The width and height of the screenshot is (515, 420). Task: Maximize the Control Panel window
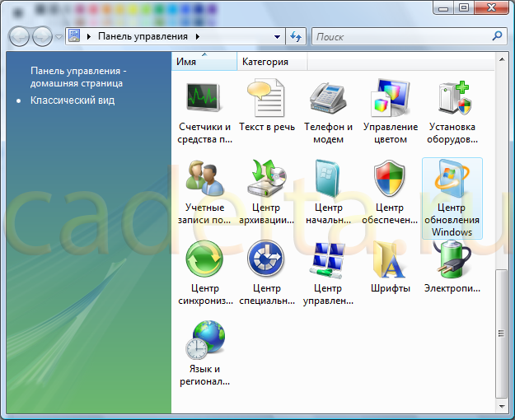[464, 8]
